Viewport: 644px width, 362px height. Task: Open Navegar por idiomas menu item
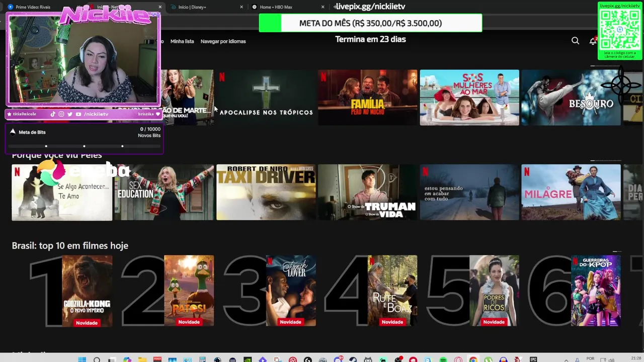pos(223,41)
